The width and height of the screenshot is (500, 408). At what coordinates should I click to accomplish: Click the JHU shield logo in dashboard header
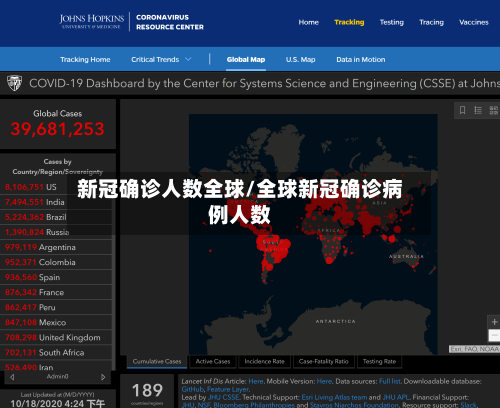pos(15,83)
